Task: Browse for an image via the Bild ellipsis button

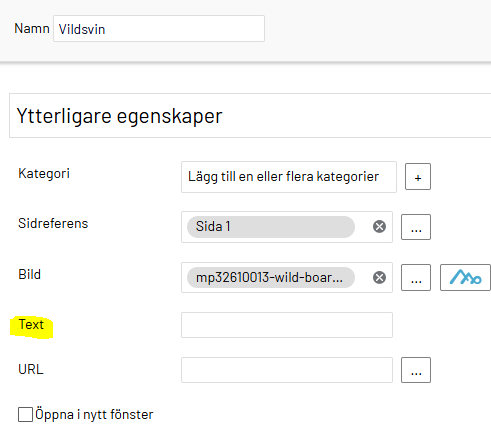Action: pyautogui.click(x=416, y=278)
